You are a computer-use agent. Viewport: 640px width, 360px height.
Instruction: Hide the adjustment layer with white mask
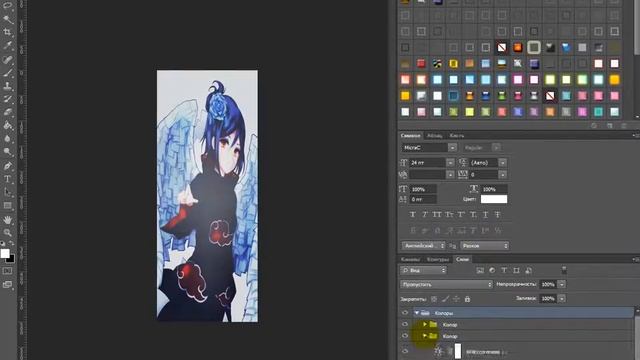pos(405,351)
